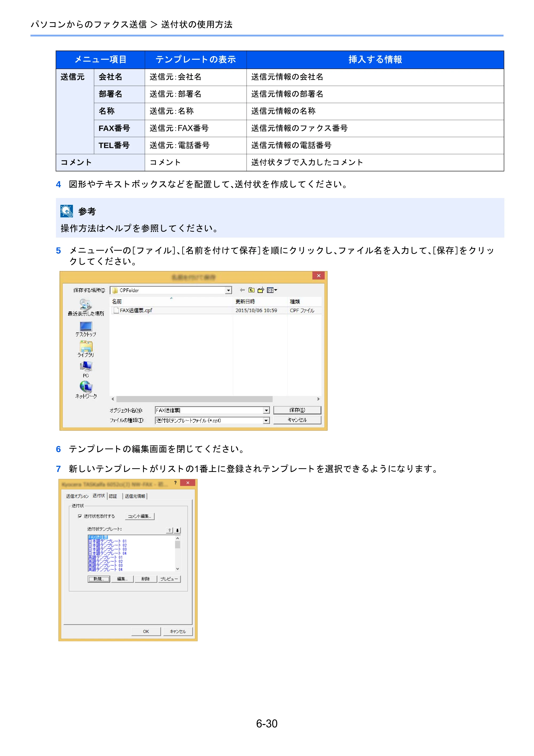Open 最近表示した場所 in the places bar
The image size is (534, 756).
point(85,308)
